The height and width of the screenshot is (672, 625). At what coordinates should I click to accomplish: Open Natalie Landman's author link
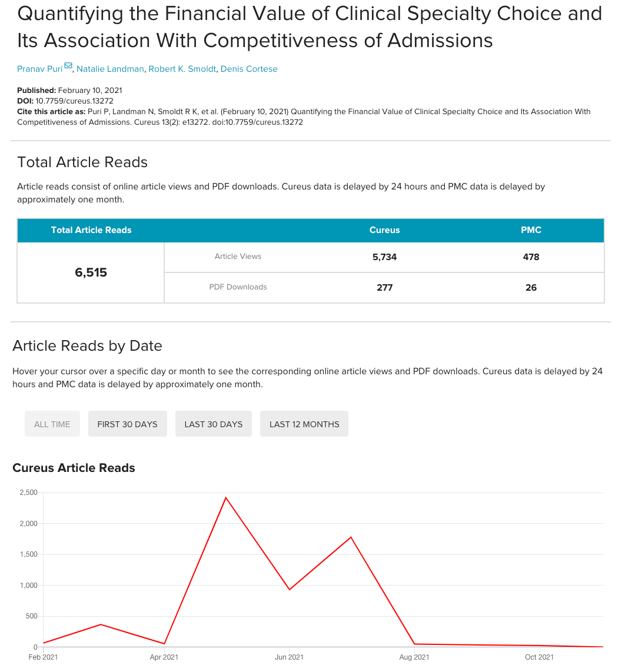pos(110,69)
